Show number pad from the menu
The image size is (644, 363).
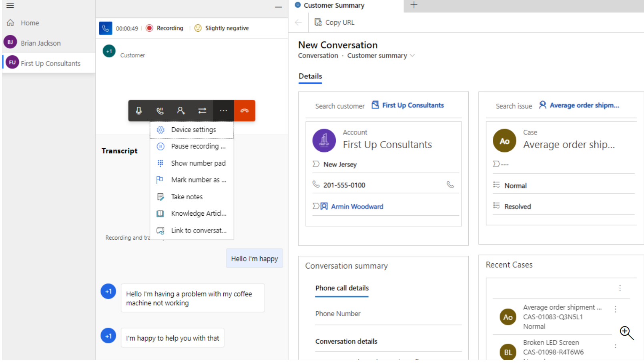pyautogui.click(x=198, y=163)
